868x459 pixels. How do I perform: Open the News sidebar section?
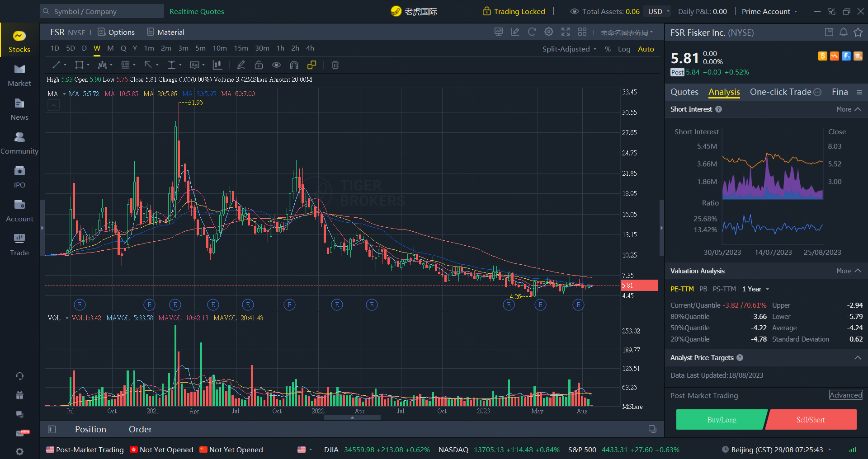19,109
